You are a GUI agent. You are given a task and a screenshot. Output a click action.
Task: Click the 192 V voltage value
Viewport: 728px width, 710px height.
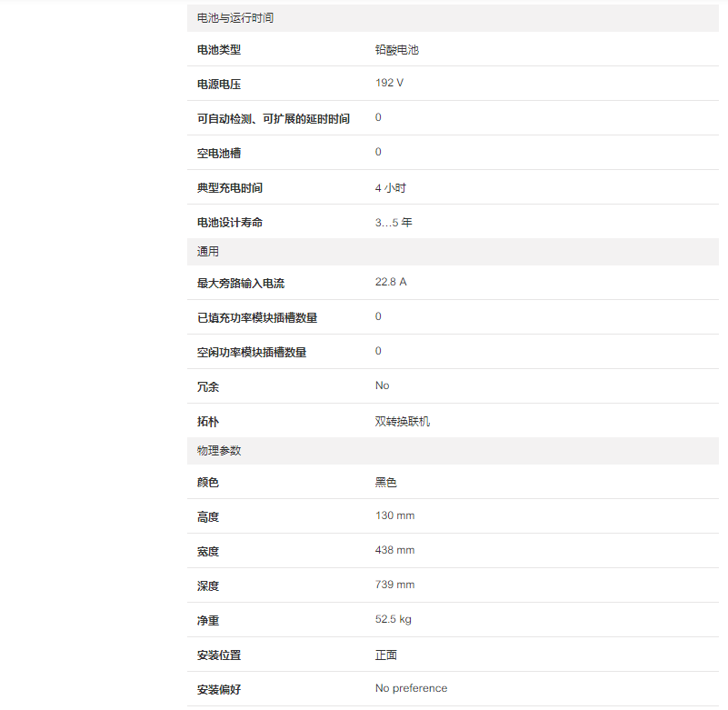389,83
